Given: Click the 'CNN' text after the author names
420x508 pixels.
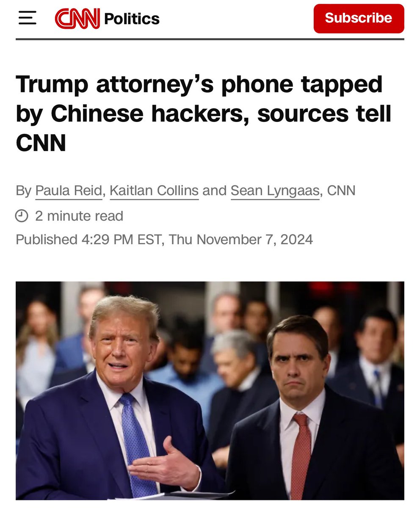Looking at the screenshot, I should coord(341,190).
